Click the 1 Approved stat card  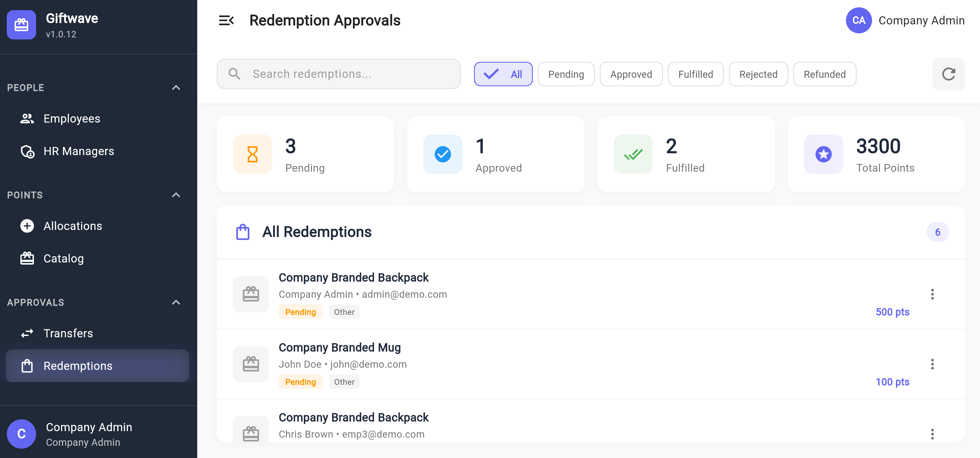[x=495, y=154]
